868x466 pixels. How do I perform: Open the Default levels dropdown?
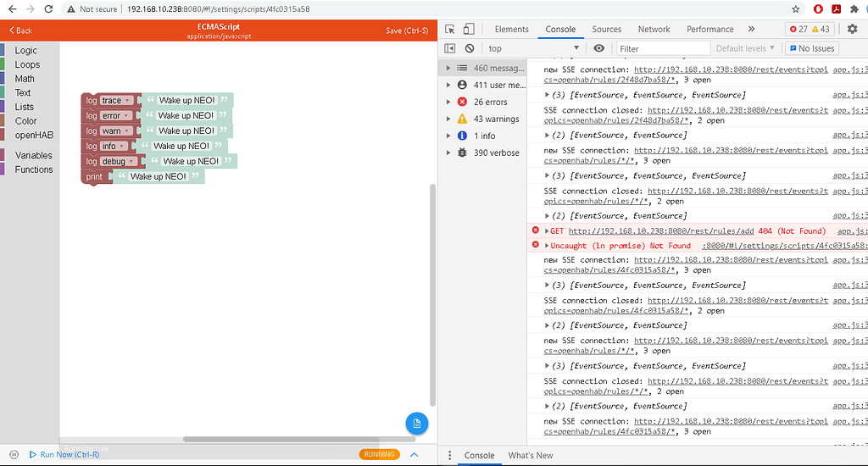[x=746, y=48]
